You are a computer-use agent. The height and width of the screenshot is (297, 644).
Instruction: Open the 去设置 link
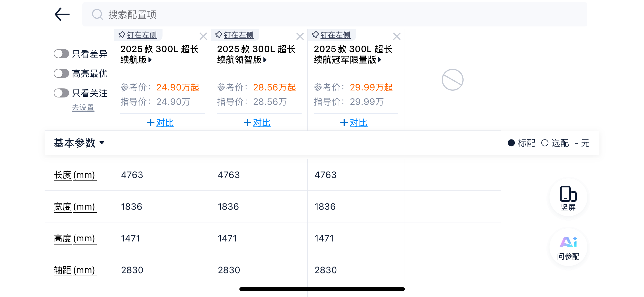click(x=83, y=108)
